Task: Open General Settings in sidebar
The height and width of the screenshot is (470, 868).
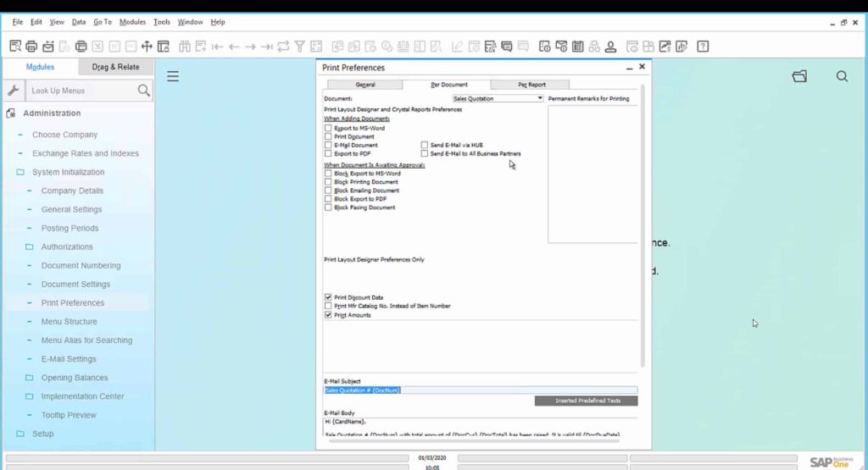Action: coord(71,209)
